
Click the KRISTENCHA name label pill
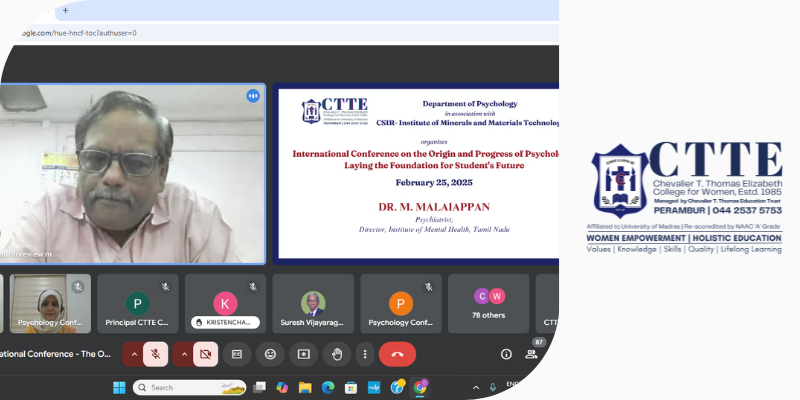[x=226, y=322]
